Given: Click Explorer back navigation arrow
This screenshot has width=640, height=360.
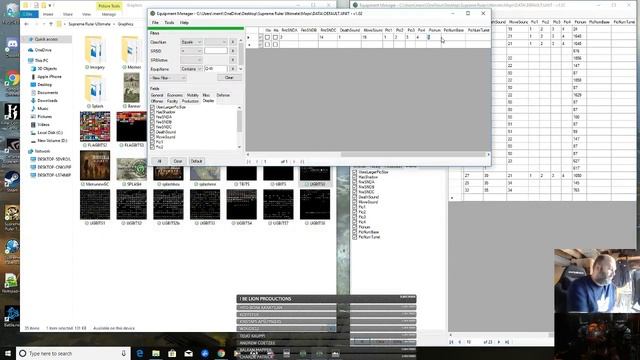Looking at the screenshot, I should pyautogui.click(x=27, y=24).
